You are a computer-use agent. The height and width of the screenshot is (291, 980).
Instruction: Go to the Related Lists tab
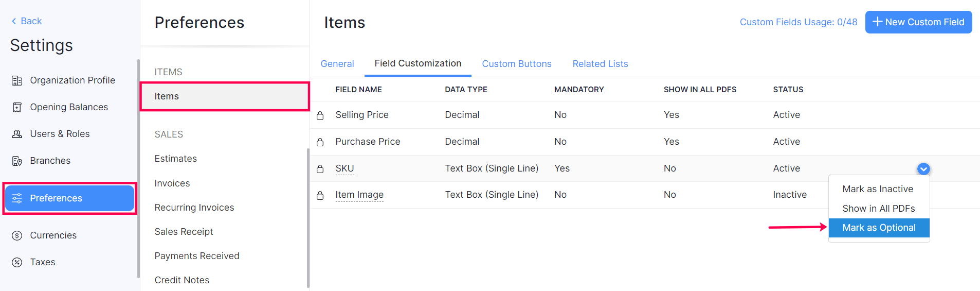(x=600, y=64)
